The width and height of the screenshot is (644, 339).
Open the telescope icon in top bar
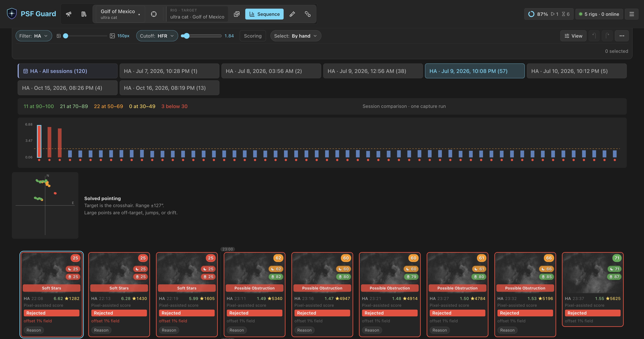(69, 14)
